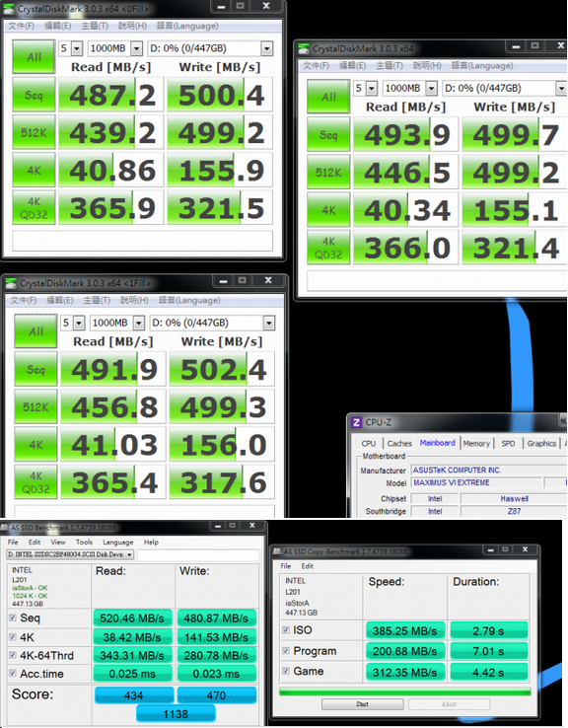Click the 502.4 Seq write result in 1Fill window

click(222, 370)
